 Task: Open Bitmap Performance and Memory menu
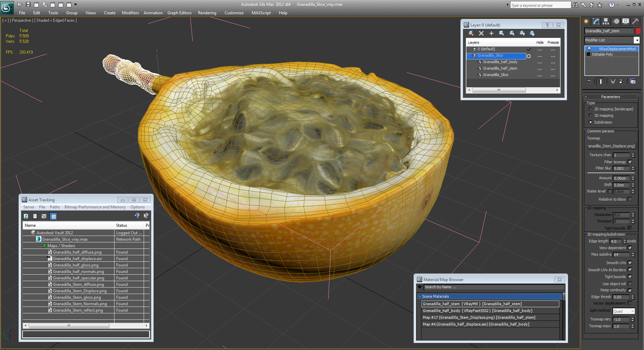(x=95, y=207)
